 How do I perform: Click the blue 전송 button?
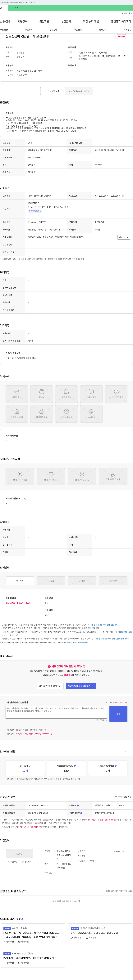click(118, 714)
